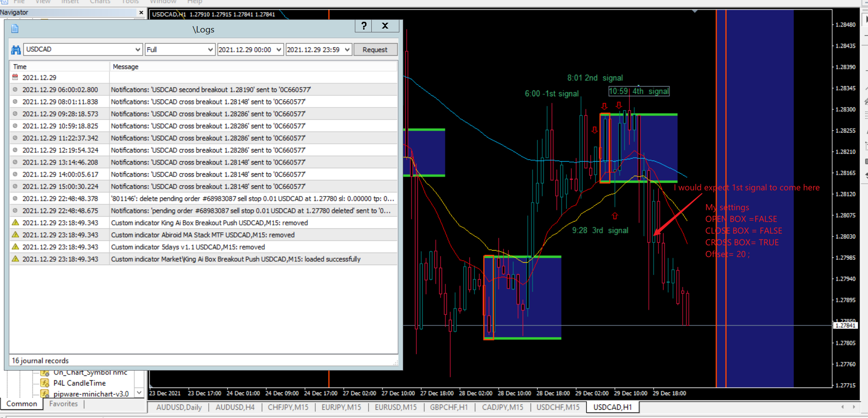Click the status dot for the 13:14:46.208 entry
Viewport: 868px width, 418px height.
pos(15,162)
